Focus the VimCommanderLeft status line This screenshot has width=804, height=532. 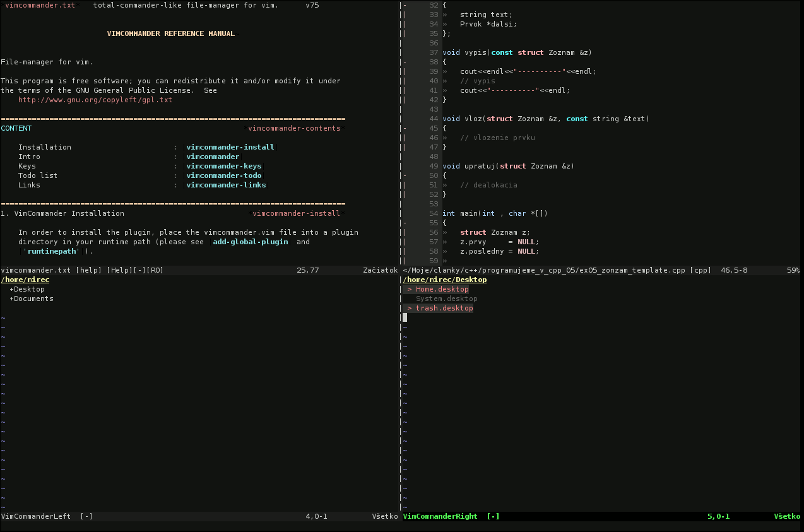(201, 516)
